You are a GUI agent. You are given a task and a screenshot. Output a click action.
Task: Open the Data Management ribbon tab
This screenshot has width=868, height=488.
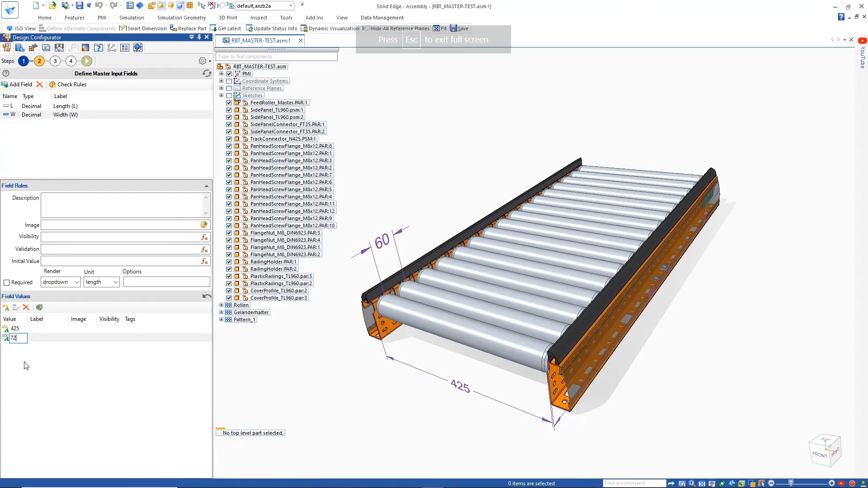click(x=382, y=18)
